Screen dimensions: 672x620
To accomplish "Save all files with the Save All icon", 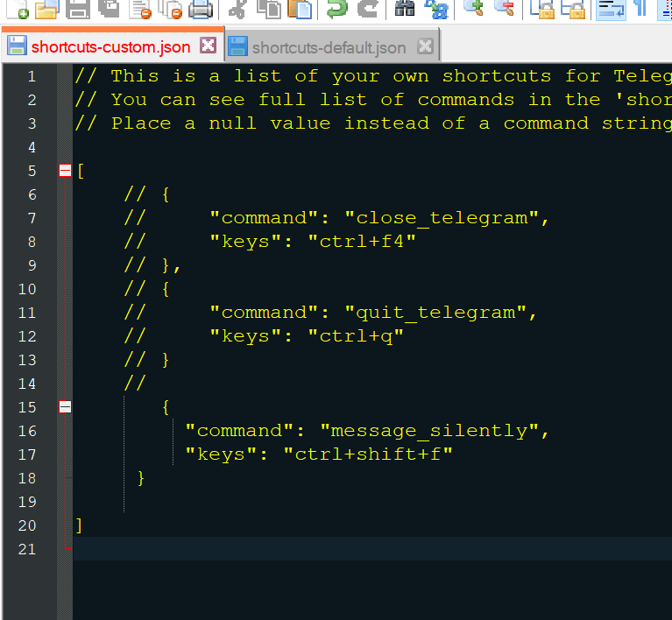I will 109,9.
